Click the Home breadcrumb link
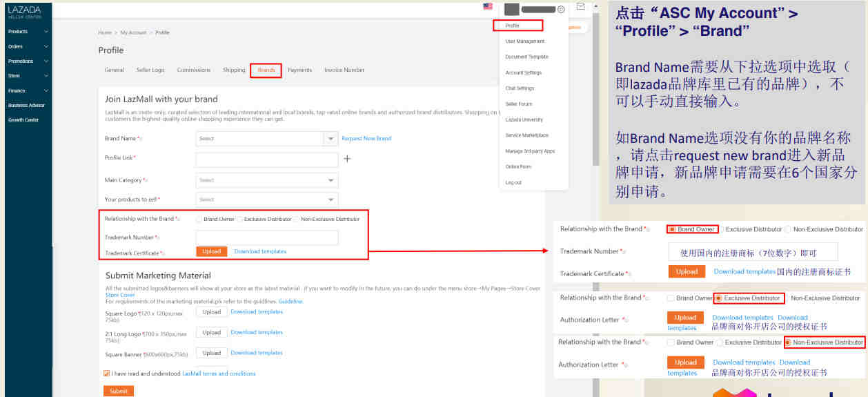The height and width of the screenshot is (397, 868). 105,32
